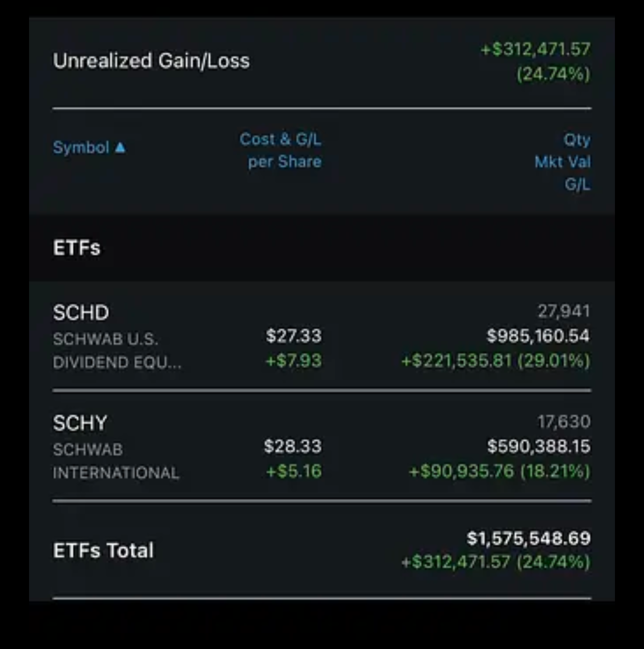This screenshot has height=649, width=644.
Task: Tap total unrealized gain +$312,471.57 at top
Action: coord(536,49)
